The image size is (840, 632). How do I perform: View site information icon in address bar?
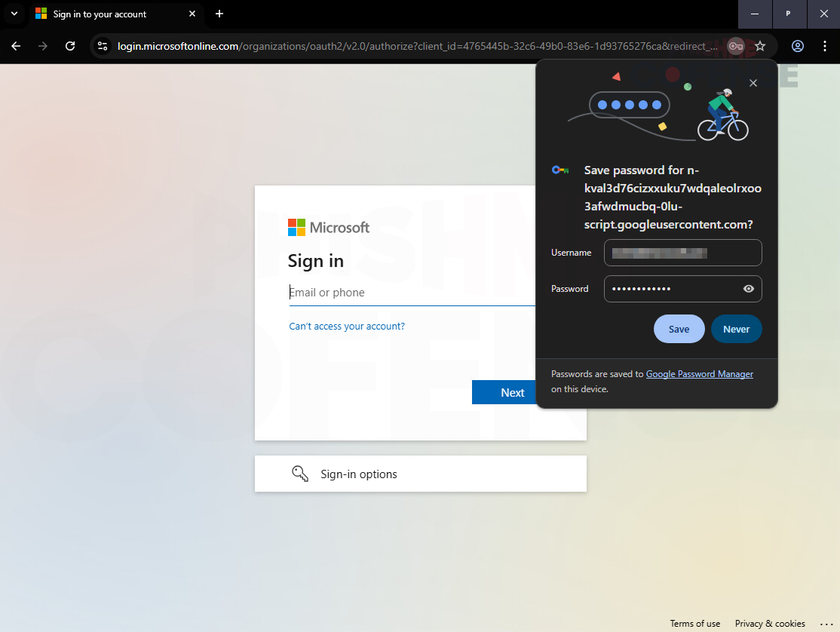pos(103,46)
